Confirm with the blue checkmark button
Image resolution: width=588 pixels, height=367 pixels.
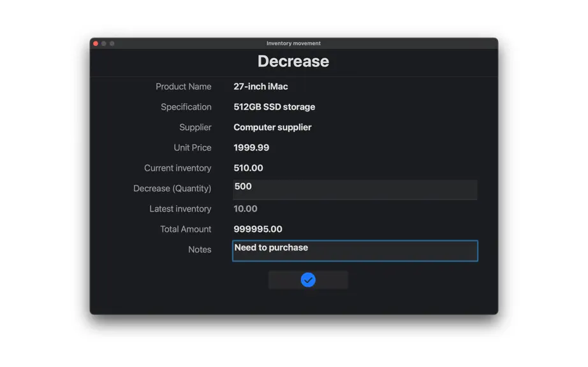(x=308, y=280)
